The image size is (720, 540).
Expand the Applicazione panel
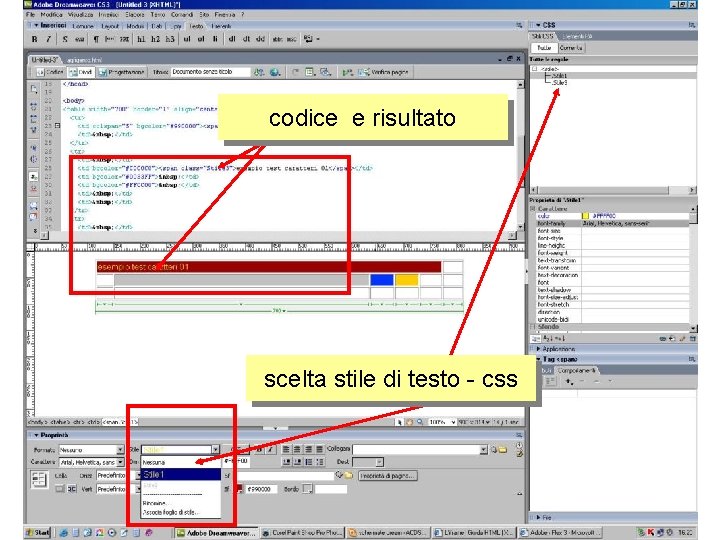click(x=538, y=349)
